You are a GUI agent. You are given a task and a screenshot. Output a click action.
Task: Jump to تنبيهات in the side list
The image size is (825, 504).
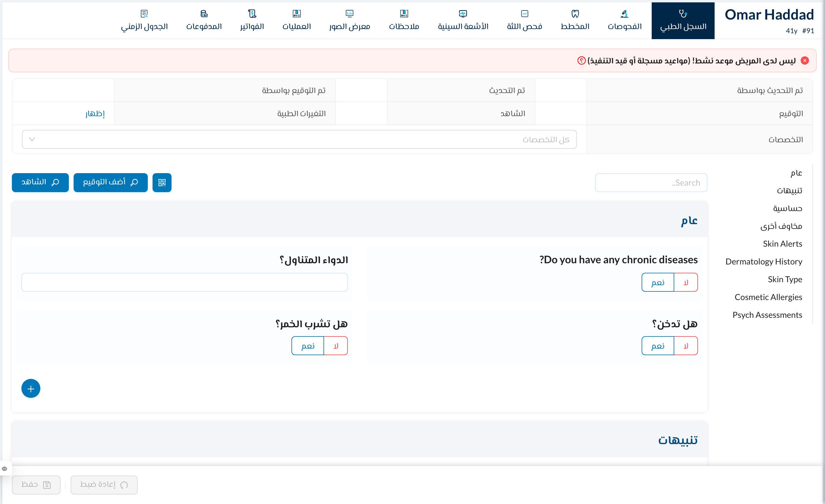point(789,191)
